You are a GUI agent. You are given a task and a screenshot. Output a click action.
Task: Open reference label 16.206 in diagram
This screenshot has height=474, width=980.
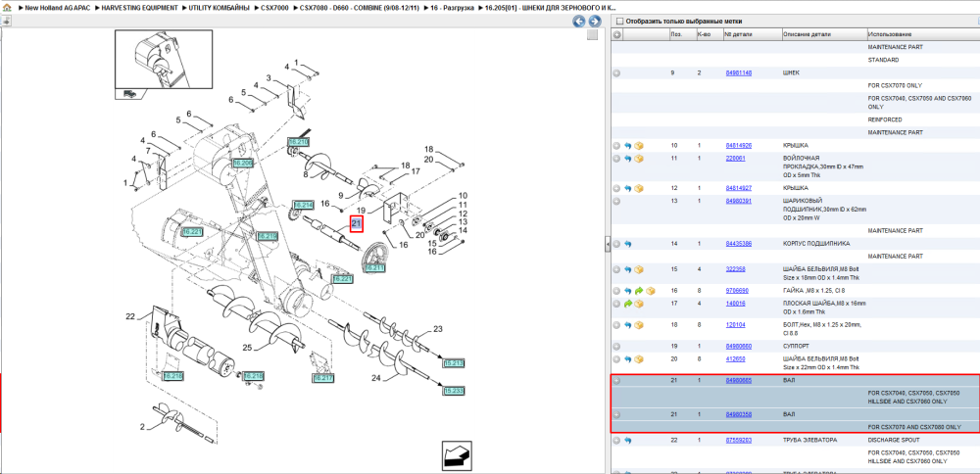click(242, 163)
